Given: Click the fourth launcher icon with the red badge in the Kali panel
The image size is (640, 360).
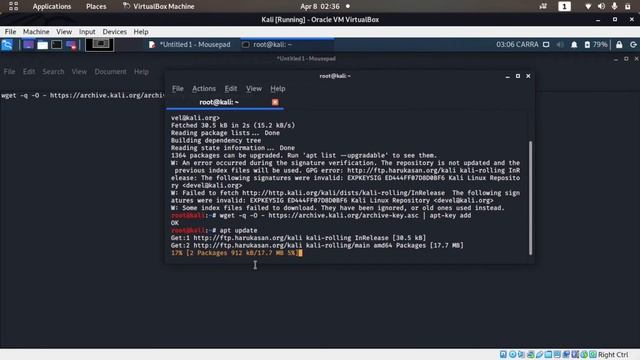Looking at the screenshot, I should coord(71,44).
